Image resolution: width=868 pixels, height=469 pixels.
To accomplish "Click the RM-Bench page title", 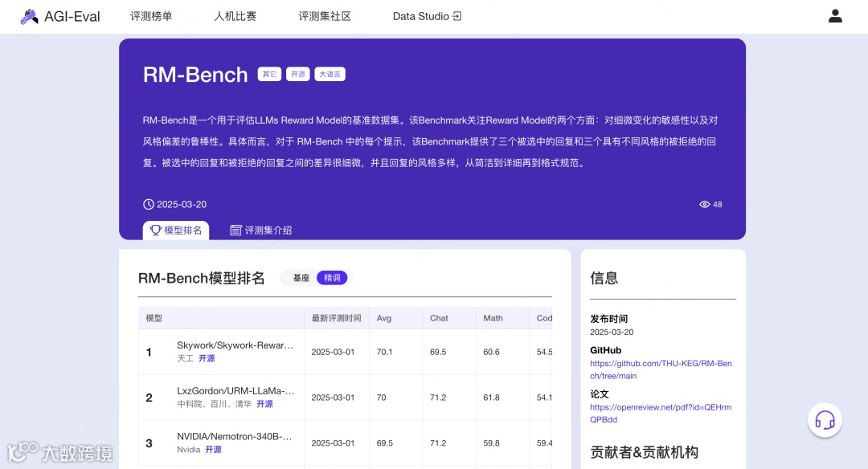I will point(195,75).
